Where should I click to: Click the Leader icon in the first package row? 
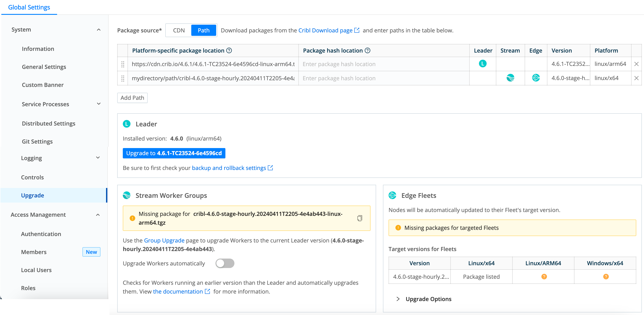click(x=483, y=64)
